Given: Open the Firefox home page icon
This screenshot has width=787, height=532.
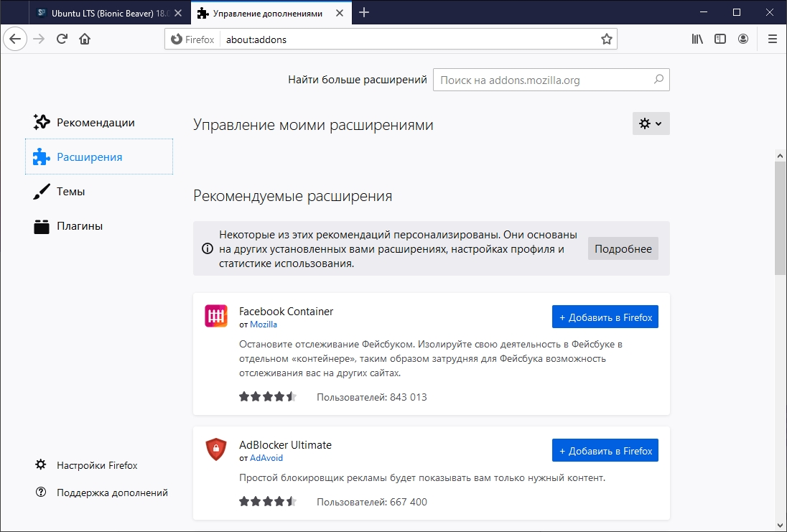Looking at the screenshot, I should pyautogui.click(x=85, y=39).
